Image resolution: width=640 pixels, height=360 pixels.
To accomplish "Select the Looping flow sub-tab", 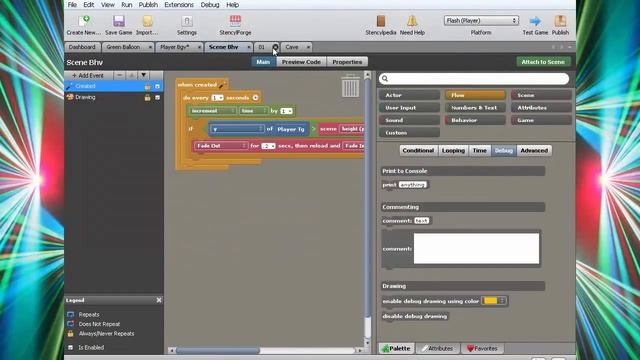I will click(453, 150).
